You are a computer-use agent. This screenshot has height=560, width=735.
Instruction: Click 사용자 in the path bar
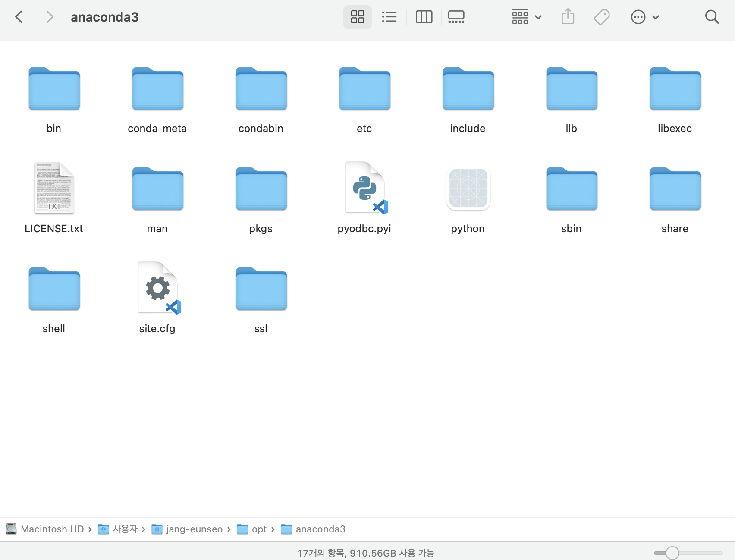click(118, 529)
